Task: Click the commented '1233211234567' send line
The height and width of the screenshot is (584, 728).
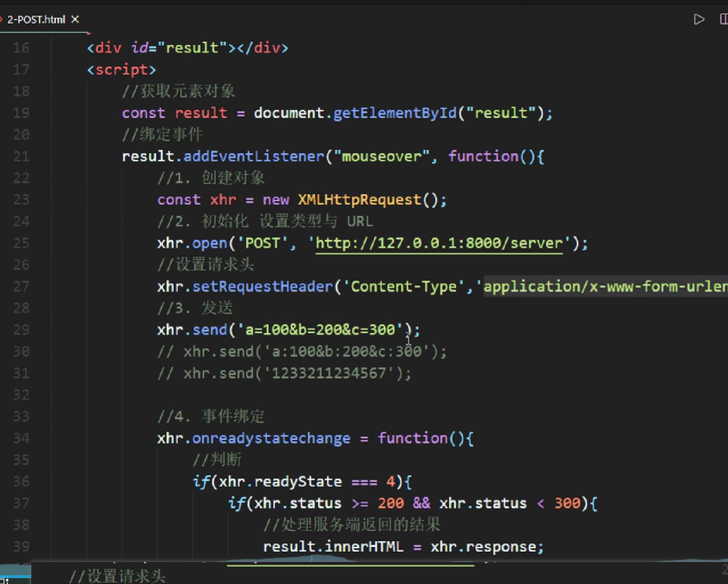Action: point(284,373)
